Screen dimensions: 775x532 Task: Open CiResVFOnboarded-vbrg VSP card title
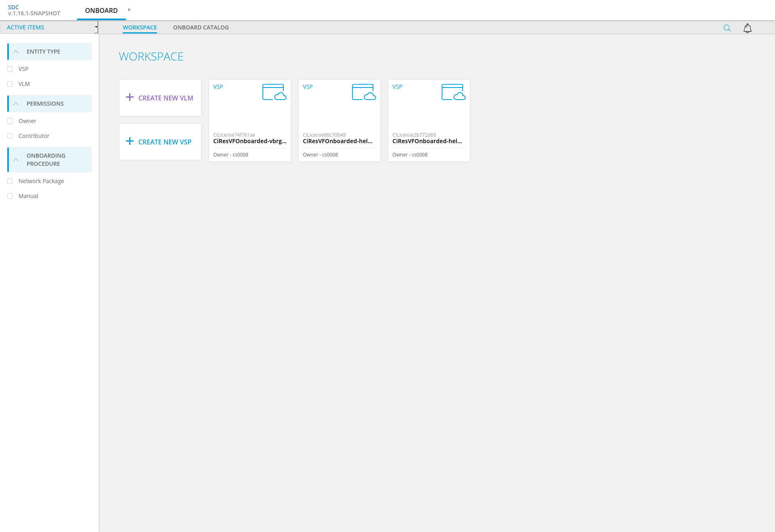click(x=249, y=141)
